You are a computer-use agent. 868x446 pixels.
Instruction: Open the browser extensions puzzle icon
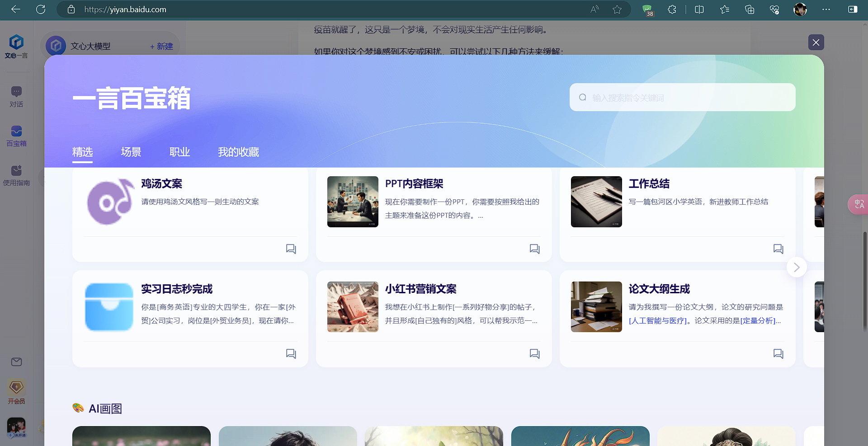[x=672, y=9]
